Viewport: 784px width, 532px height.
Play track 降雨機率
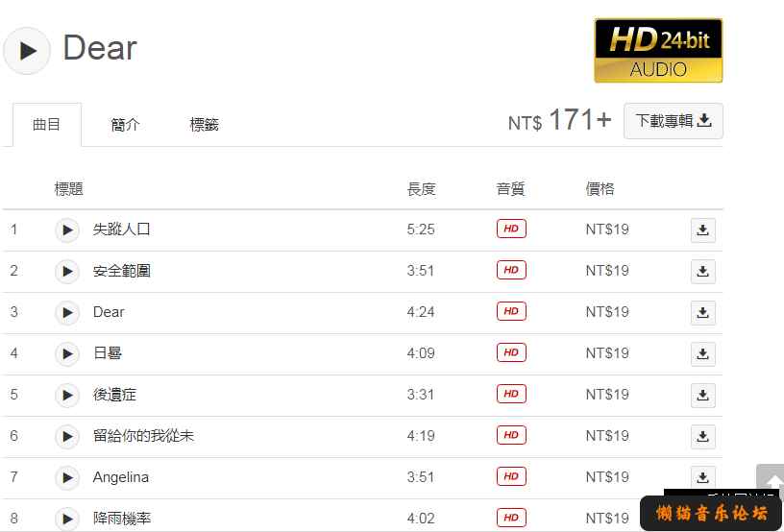pyautogui.click(x=67, y=519)
